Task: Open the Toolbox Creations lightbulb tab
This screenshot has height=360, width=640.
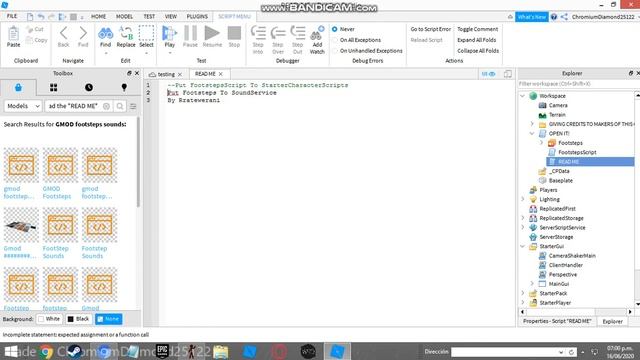Action: [124, 87]
